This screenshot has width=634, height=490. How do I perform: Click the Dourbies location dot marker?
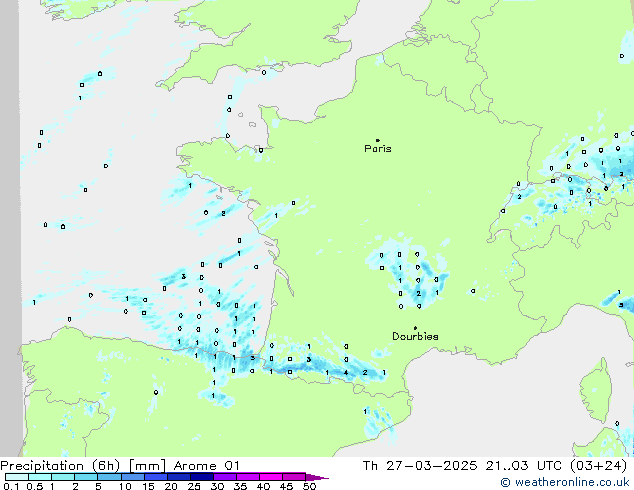click(x=415, y=328)
